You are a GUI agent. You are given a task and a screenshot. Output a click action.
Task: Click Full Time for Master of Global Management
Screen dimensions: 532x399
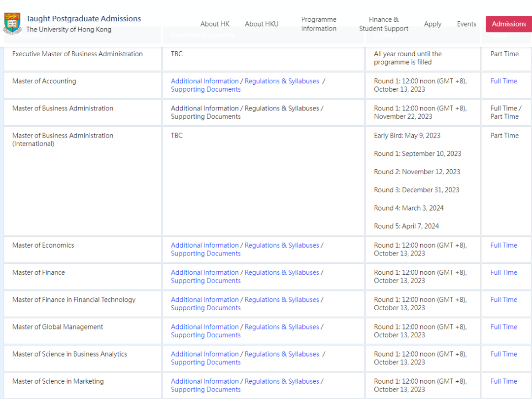tap(504, 326)
